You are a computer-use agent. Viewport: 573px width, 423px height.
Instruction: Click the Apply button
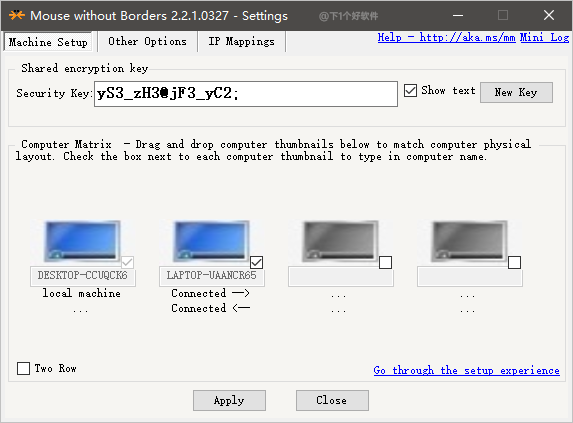click(x=229, y=400)
